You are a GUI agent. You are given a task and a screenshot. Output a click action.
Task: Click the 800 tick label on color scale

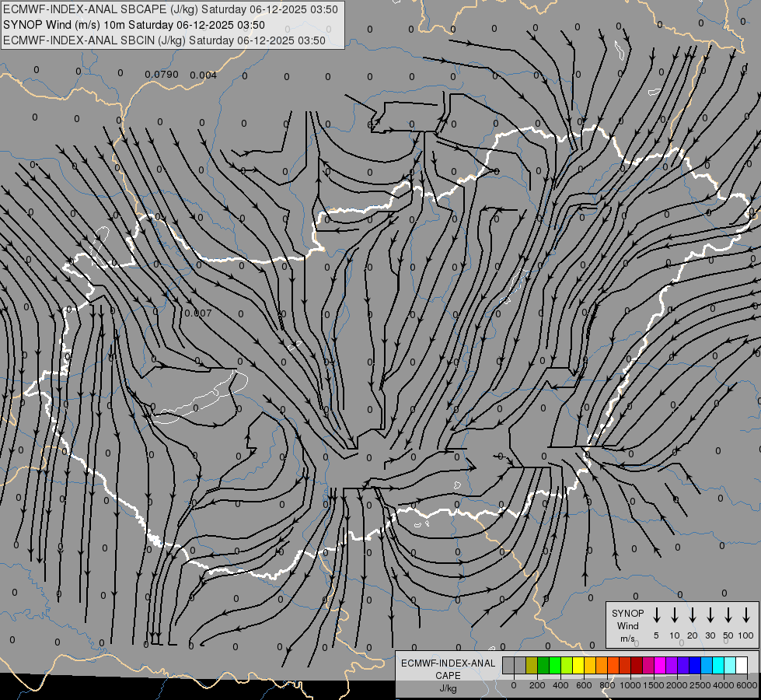pos(607,685)
